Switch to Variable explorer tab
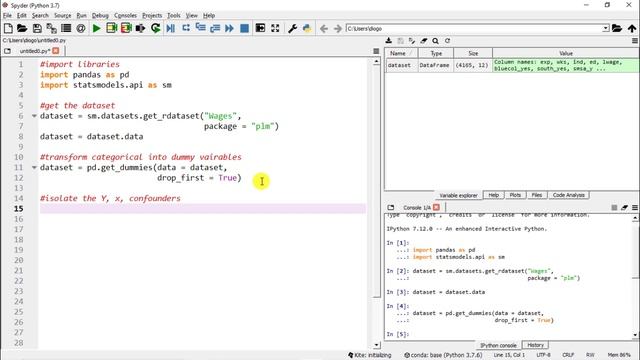This screenshot has width=640, height=360. pos(458,196)
